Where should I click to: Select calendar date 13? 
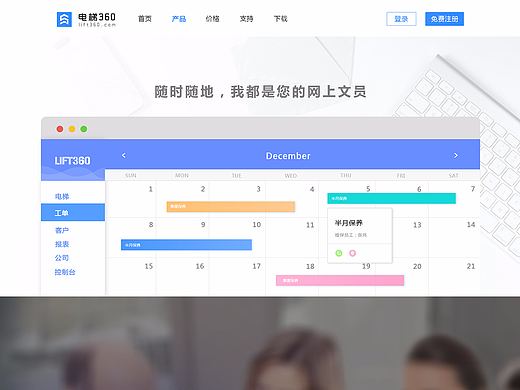point(417,225)
